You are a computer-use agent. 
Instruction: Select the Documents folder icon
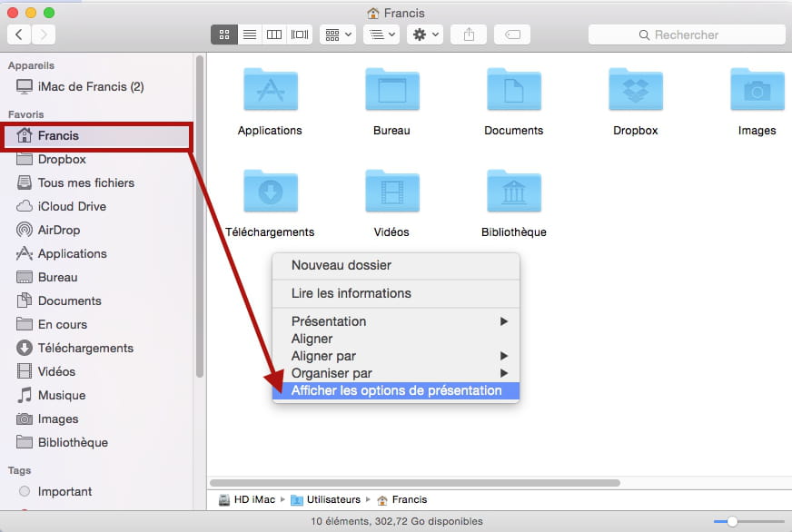514,89
